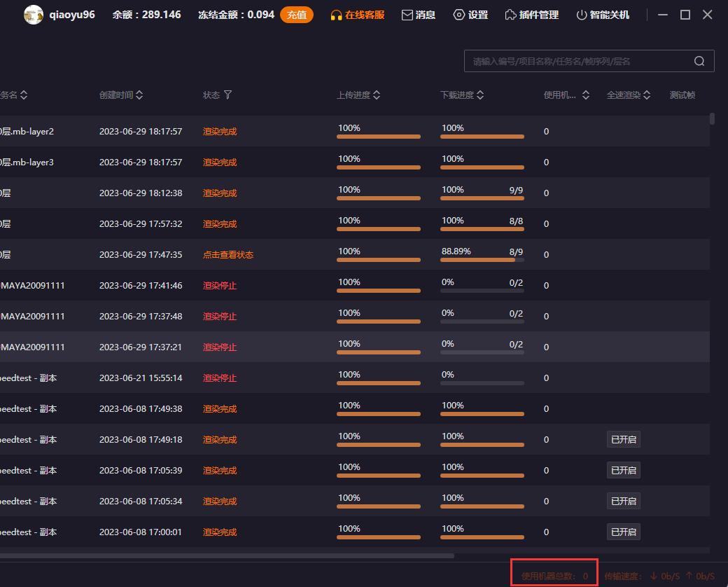This screenshot has height=587, width=728.
Task: Click the search magnifier icon
Action: point(699,61)
